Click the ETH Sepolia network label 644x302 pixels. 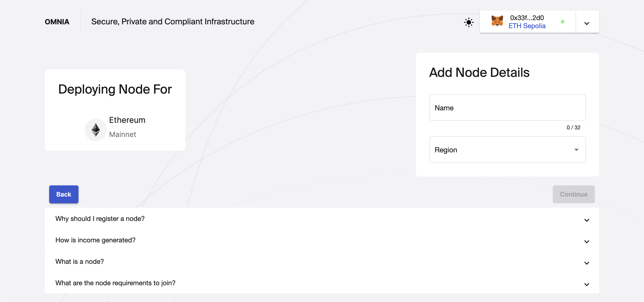tap(527, 26)
